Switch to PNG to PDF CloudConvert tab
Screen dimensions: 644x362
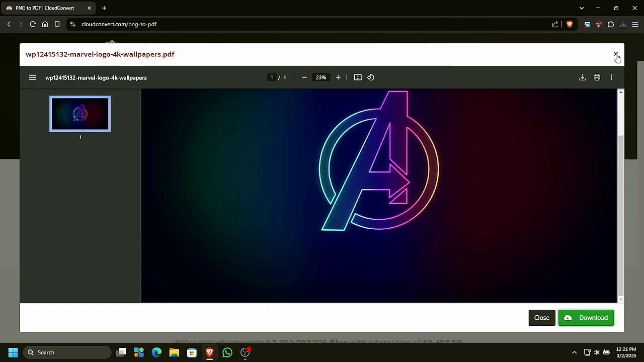48,8
